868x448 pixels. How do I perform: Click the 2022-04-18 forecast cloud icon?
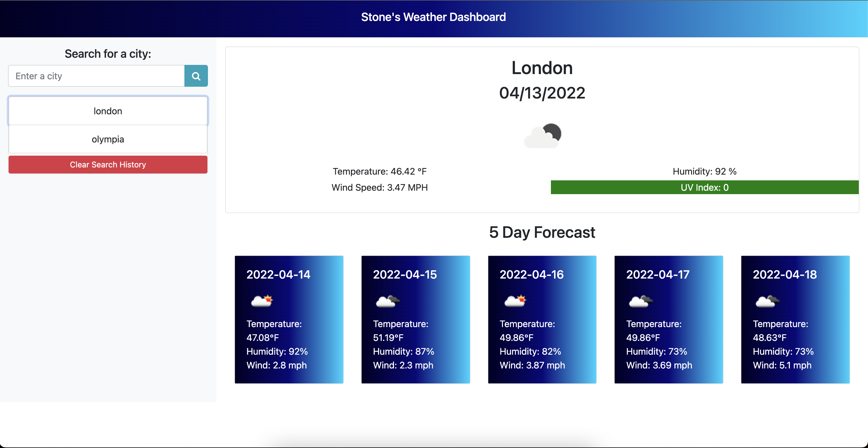pos(767,301)
